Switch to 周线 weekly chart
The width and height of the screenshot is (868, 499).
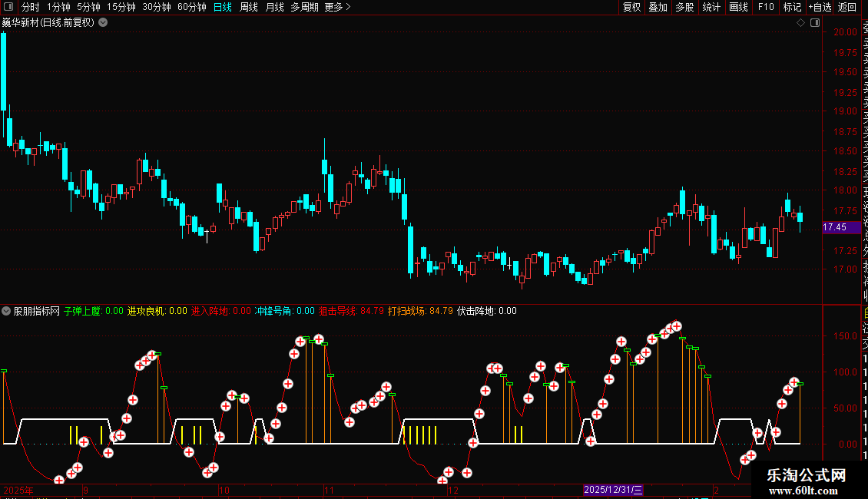(249, 7)
